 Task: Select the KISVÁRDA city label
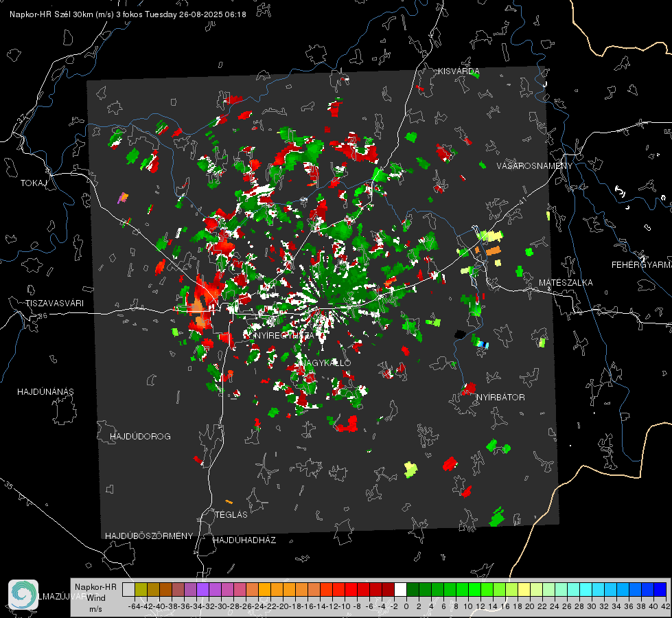pos(458,71)
